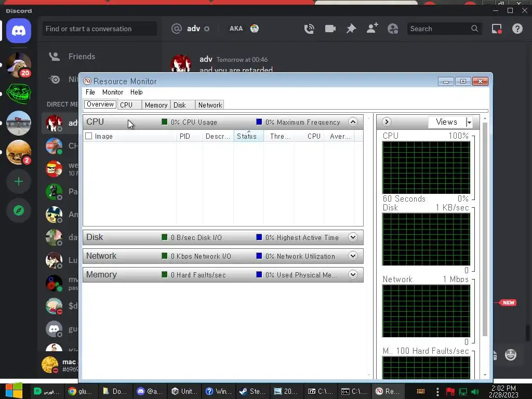Switch to the Memory tab
The width and height of the screenshot is (532, 399).
point(156,105)
